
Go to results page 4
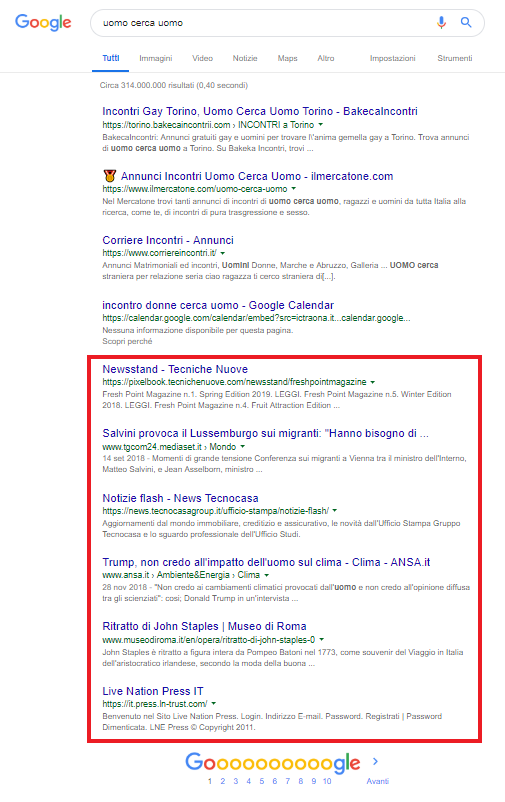tap(249, 781)
